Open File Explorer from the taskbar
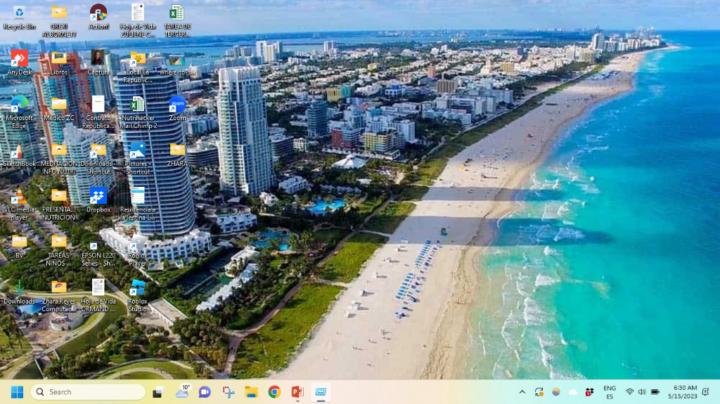Viewport: 720px width, 404px height. point(251,392)
